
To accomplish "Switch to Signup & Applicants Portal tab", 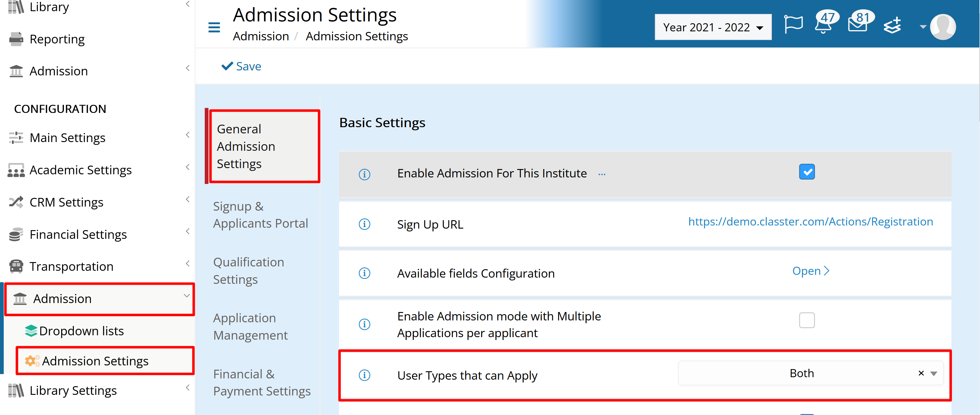I will click(261, 215).
